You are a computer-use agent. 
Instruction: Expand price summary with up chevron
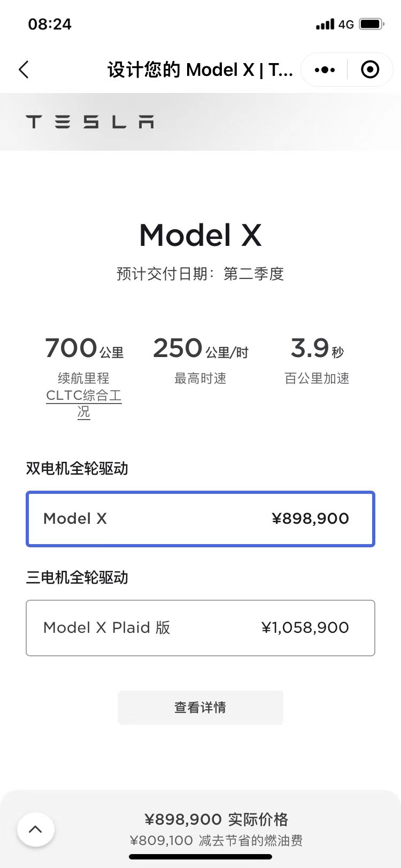click(x=35, y=830)
